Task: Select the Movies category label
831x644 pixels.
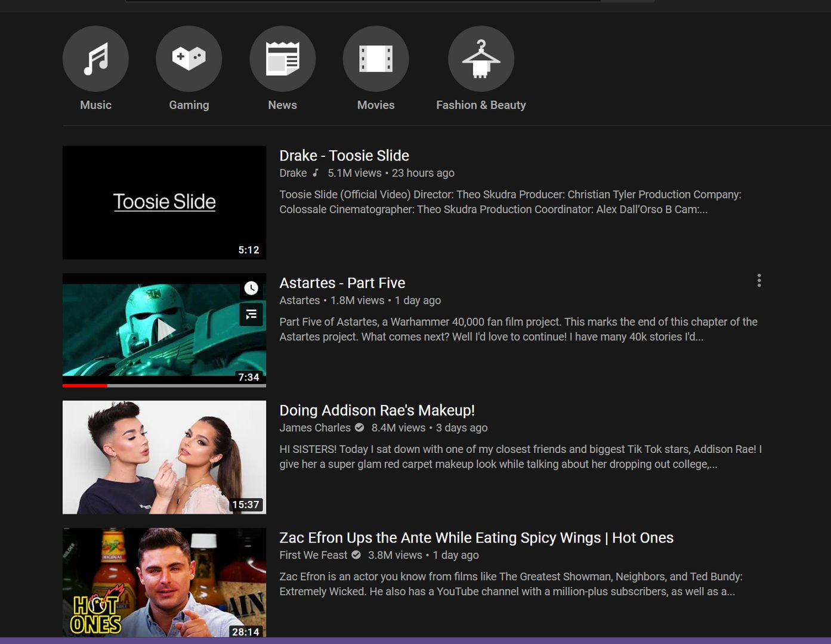Action: pos(376,105)
